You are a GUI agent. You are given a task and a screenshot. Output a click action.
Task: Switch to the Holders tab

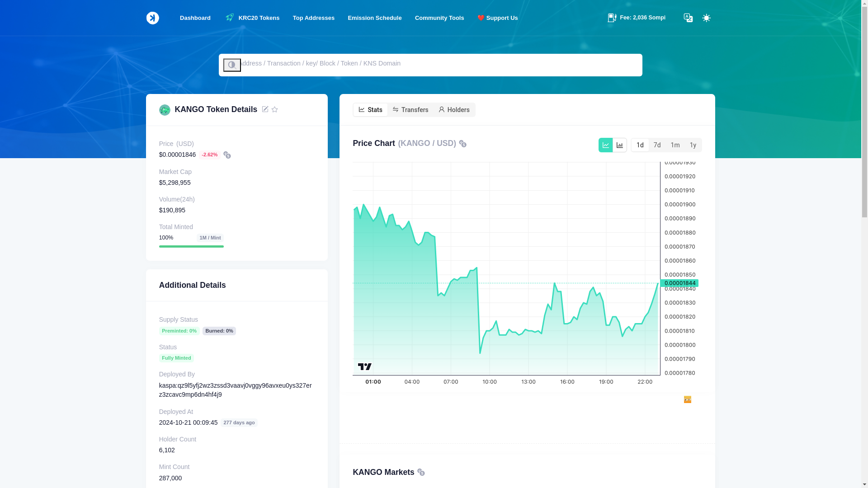click(454, 110)
